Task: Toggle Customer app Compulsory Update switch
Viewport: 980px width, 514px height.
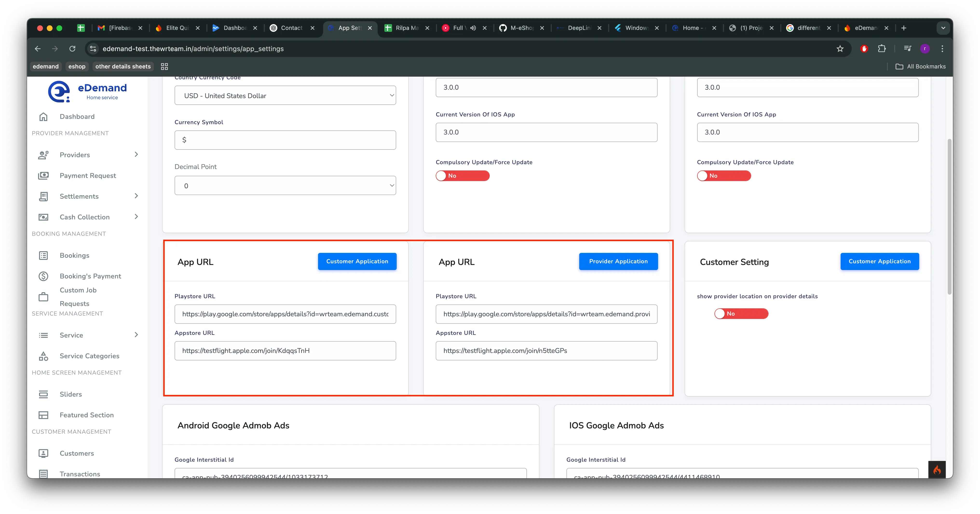Action: pyautogui.click(x=463, y=176)
